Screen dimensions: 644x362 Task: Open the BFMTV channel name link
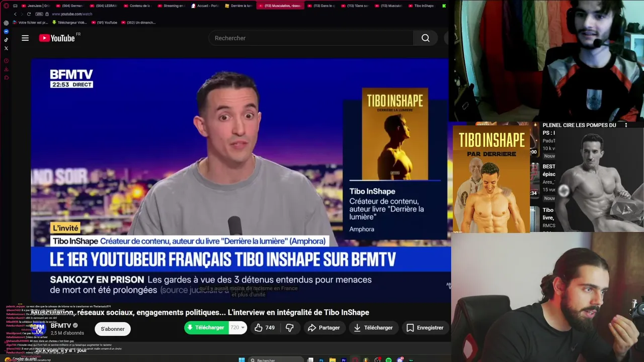[61, 326]
